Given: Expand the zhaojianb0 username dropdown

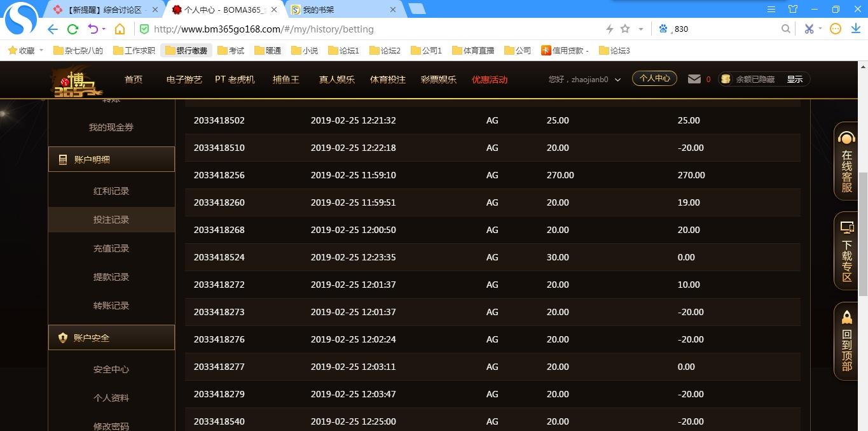Looking at the screenshot, I should pos(617,80).
